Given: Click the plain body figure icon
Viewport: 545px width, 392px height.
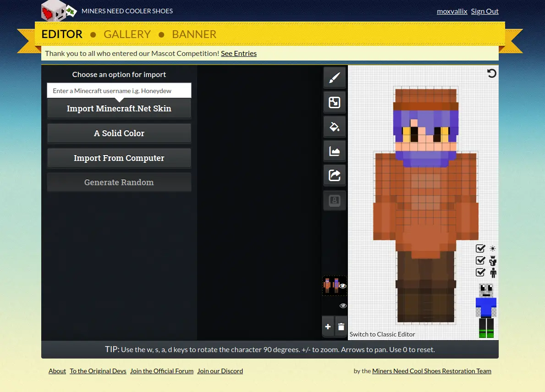Looking at the screenshot, I should (x=493, y=273).
